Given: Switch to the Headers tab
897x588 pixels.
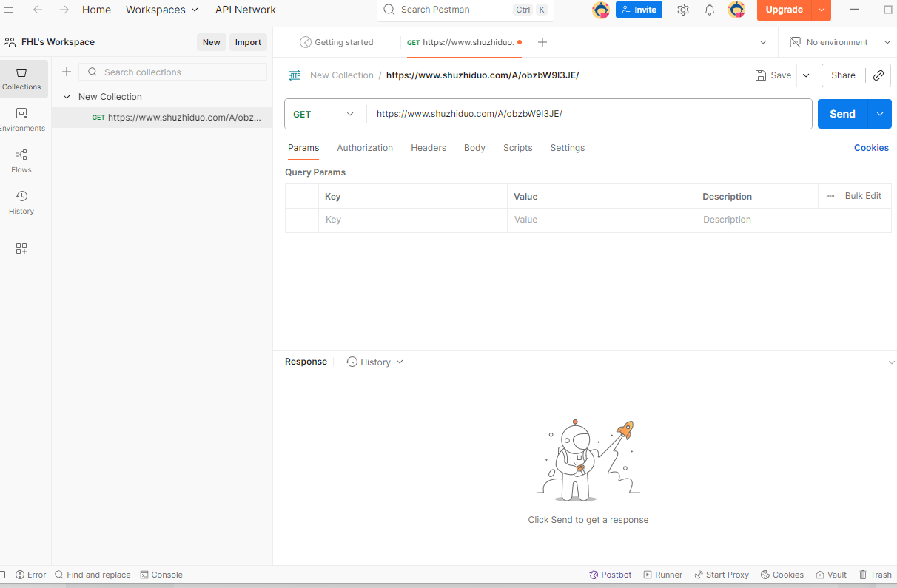Looking at the screenshot, I should pos(429,148).
